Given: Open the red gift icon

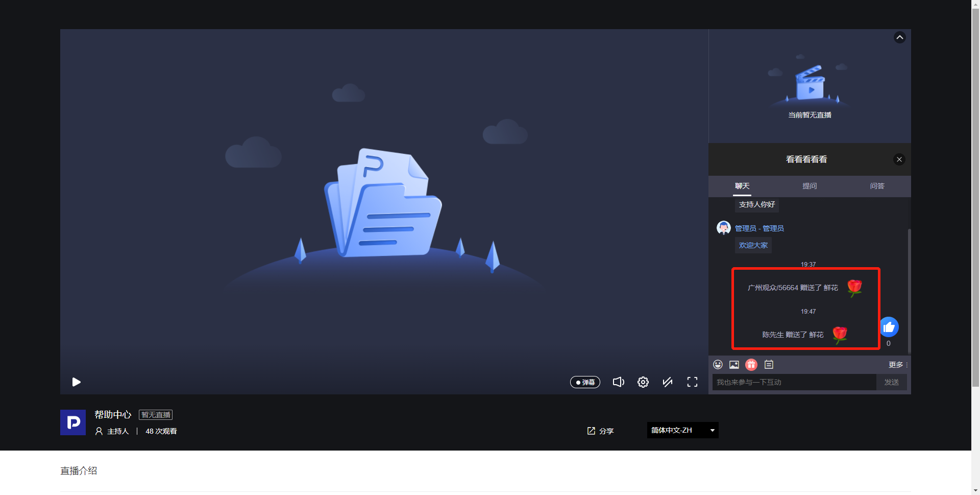Looking at the screenshot, I should (751, 364).
